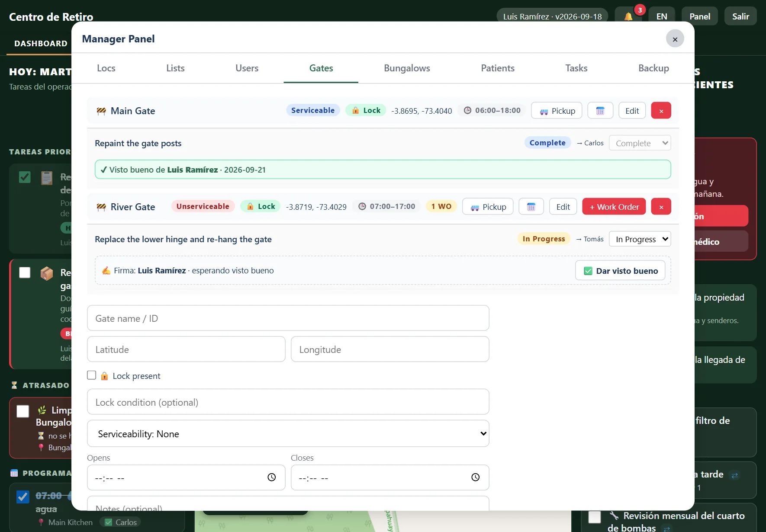
Task: Switch language with the EN button
Action: point(662,16)
